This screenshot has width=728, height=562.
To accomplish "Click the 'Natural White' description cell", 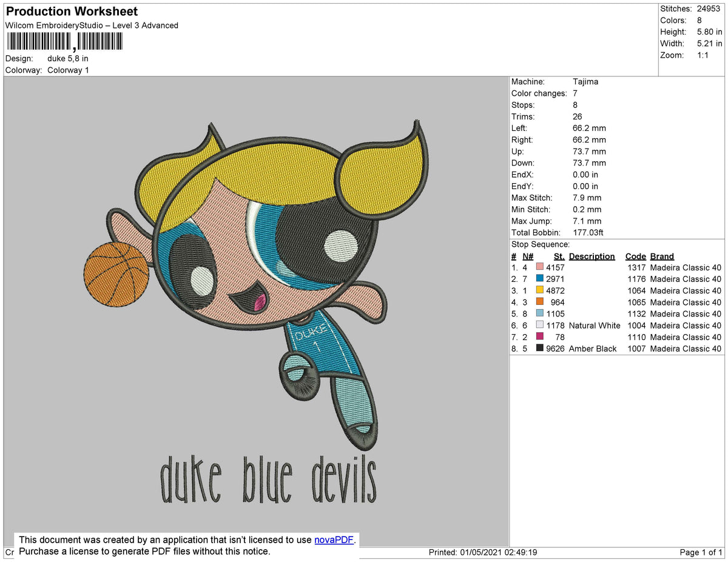I will click(x=595, y=326).
